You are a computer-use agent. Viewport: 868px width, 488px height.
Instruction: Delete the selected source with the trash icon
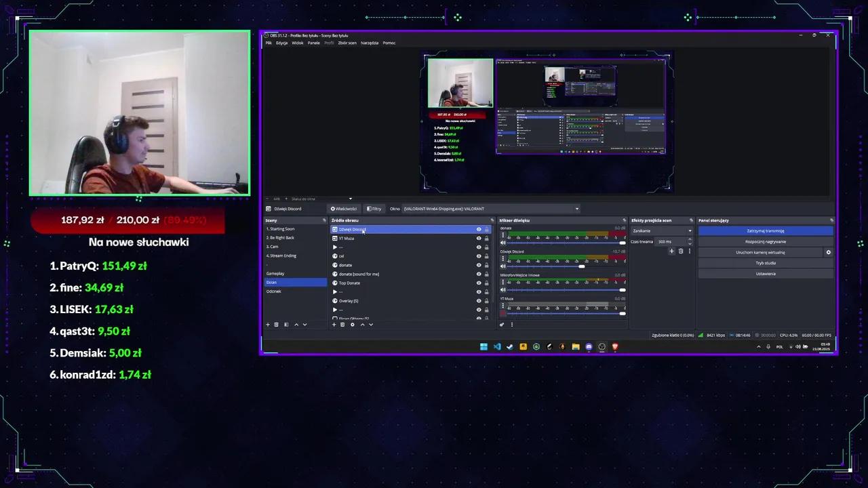[x=342, y=325]
